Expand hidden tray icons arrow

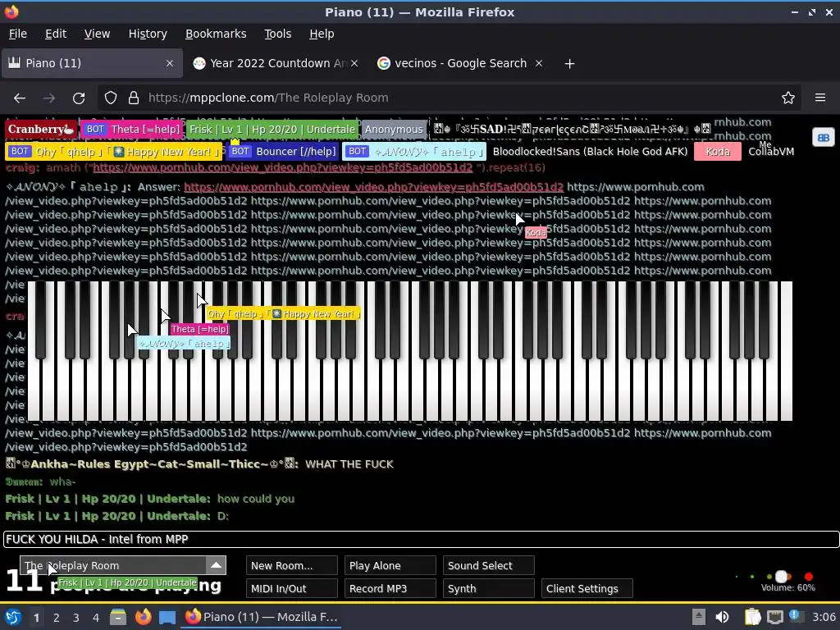click(699, 617)
